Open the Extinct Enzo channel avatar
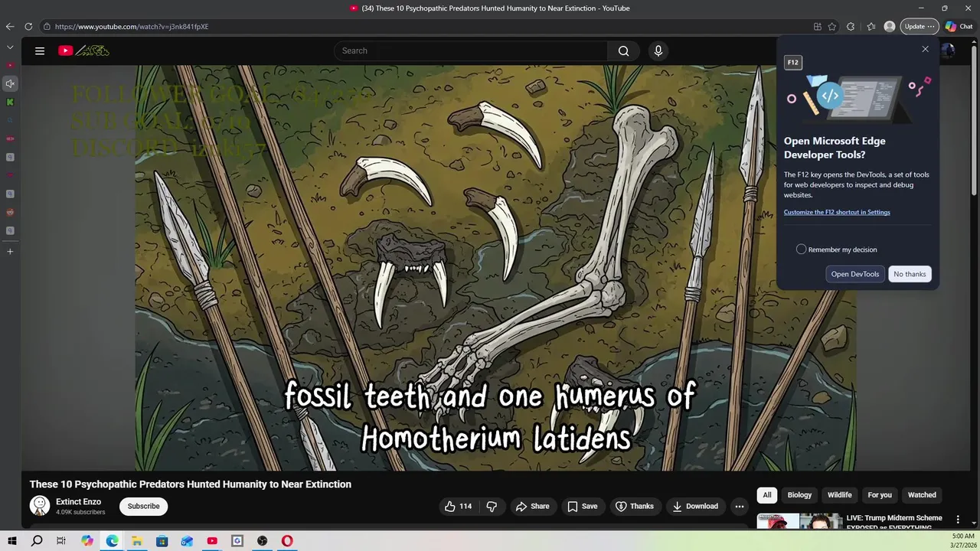 click(x=40, y=506)
